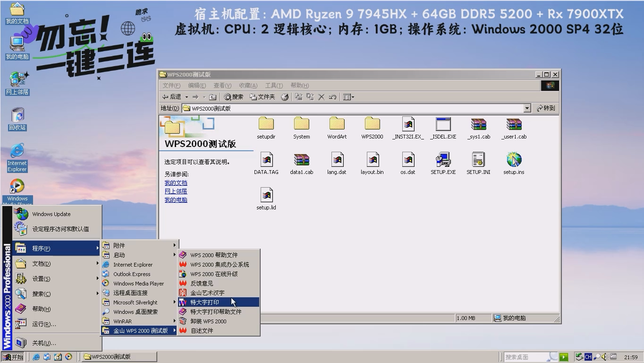Open the 文件(F) menu
Screen dimensions: 644x363
click(171, 86)
